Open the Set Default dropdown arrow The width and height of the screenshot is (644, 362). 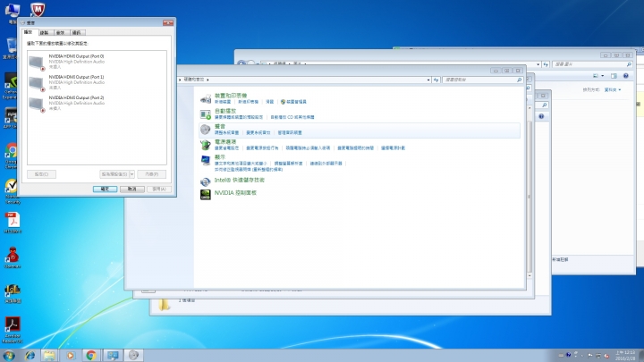point(131,174)
